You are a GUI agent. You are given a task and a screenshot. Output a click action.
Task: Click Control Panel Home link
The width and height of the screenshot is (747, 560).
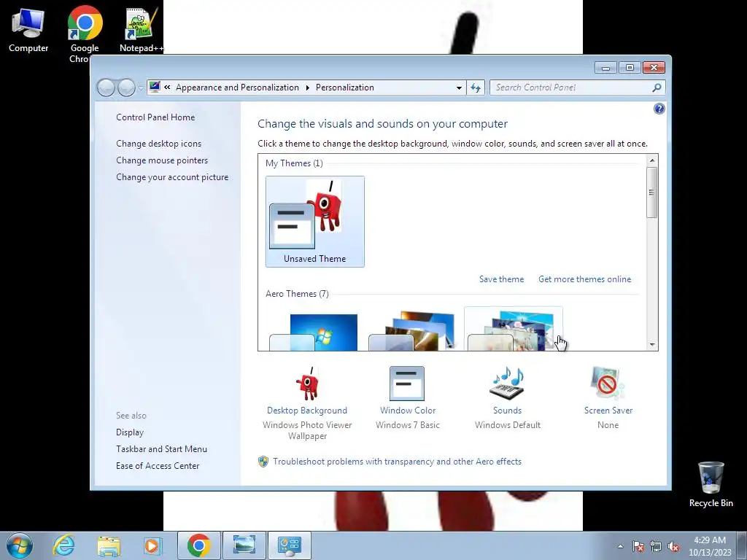155,117
